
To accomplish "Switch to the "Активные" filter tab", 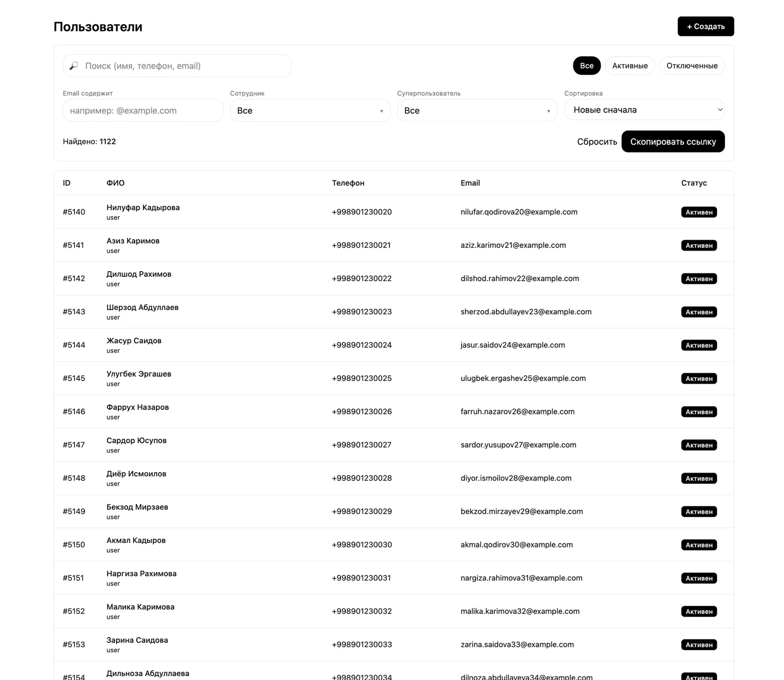I will point(630,65).
